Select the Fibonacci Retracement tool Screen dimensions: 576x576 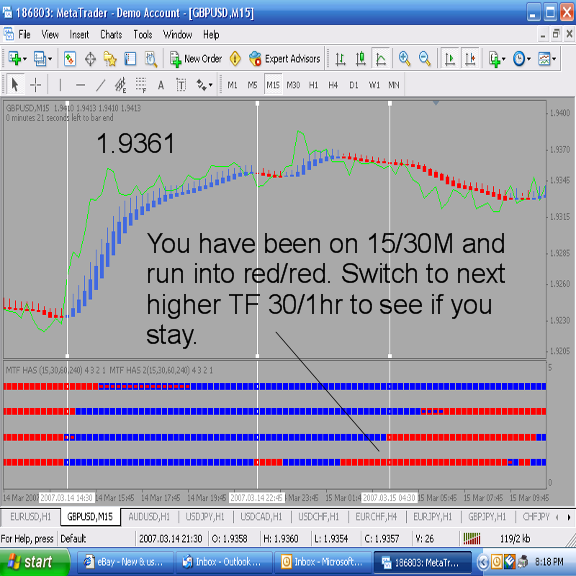[x=141, y=85]
